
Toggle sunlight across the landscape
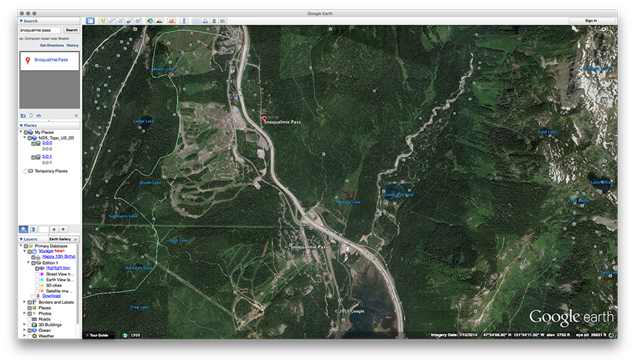coord(160,20)
